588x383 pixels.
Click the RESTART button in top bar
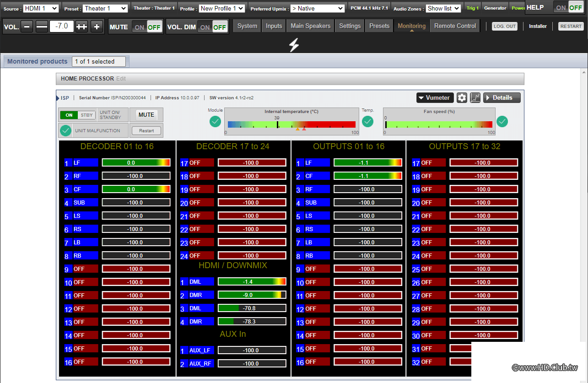click(571, 27)
